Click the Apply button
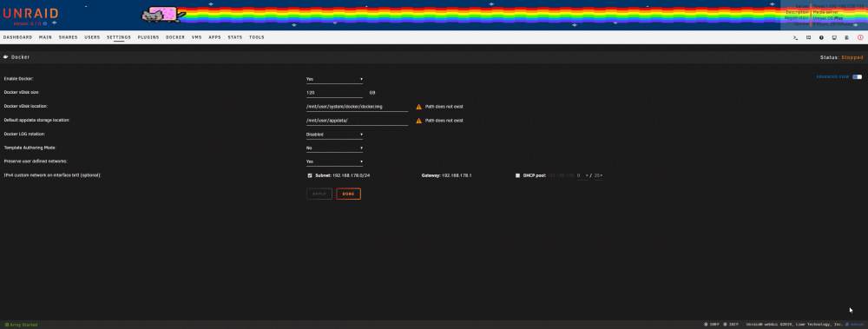The image size is (868, 329). pyautogui.click(x=319, y=194)
